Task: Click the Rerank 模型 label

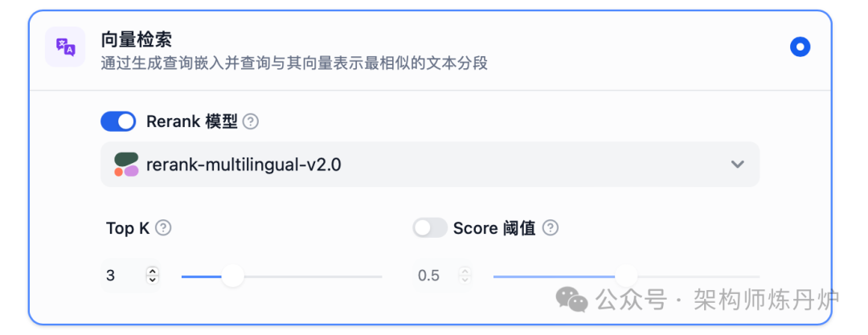Action: tap(192, 121)
